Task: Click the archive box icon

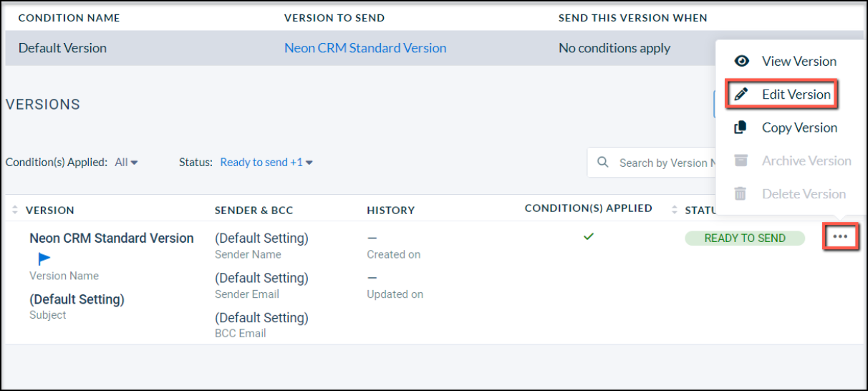Action: (741, 160)
